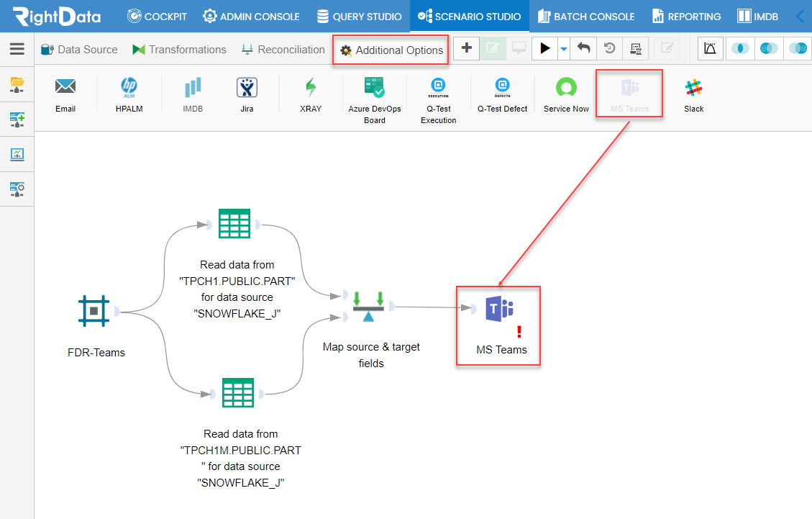Click the Q-Test Defect icon
Screen dimensions: 812x519
point(502,94)
